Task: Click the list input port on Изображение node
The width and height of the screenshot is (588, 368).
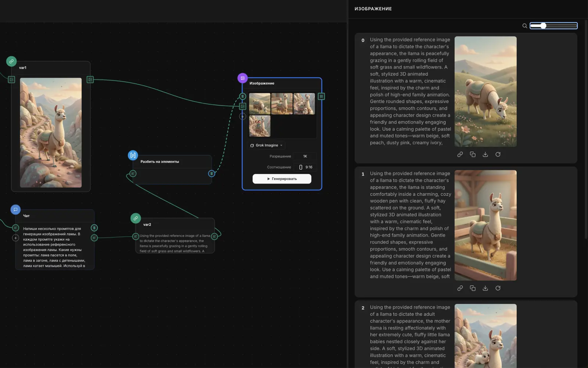Action: click(243, 96)
